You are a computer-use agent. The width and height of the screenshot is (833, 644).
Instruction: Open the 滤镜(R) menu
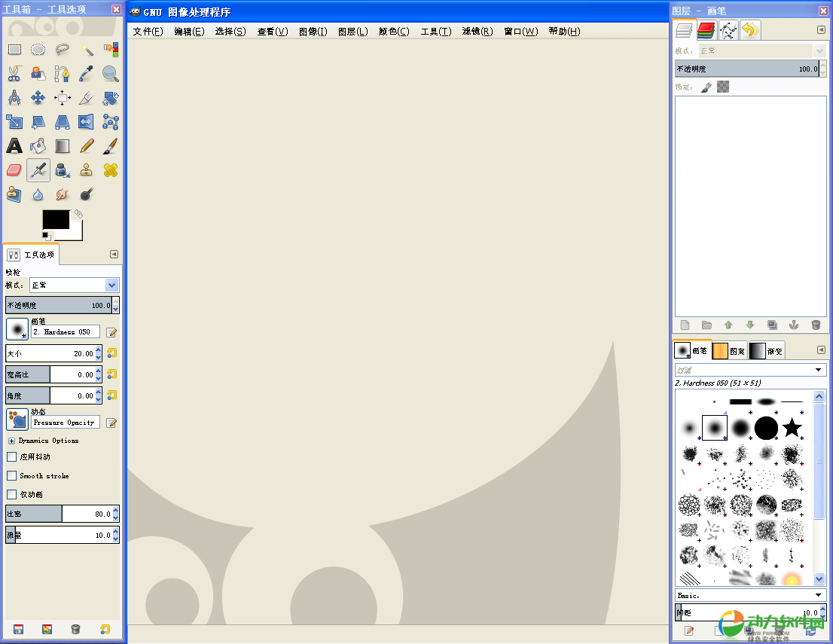point(477,32)
